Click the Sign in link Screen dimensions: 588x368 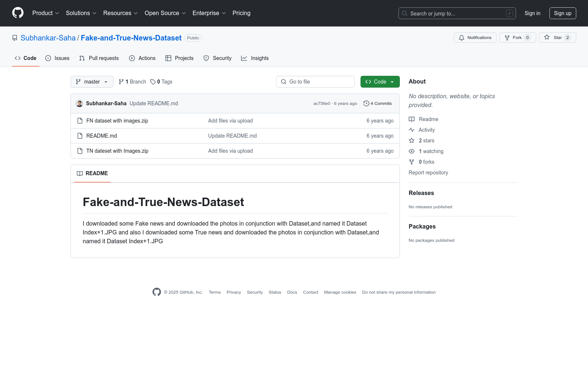click(x=533, y=13)
